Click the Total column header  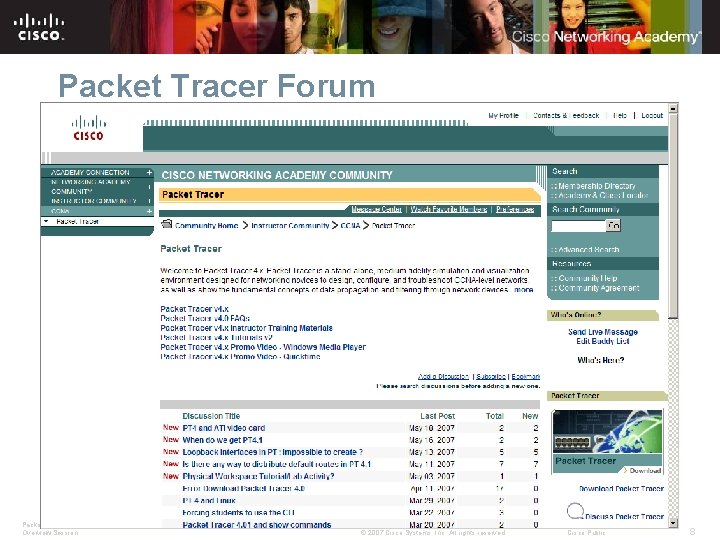click(495, 416)
